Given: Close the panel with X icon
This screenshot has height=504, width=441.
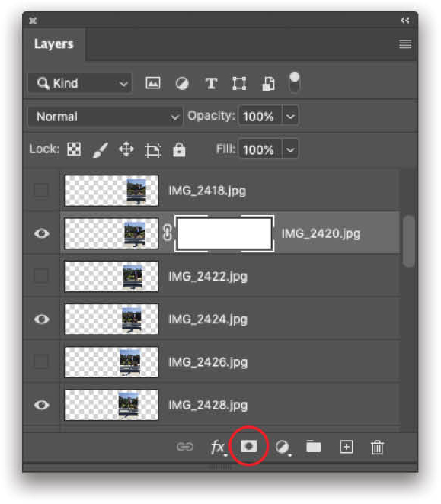Looking at the screenshot, I should point(33,21).
